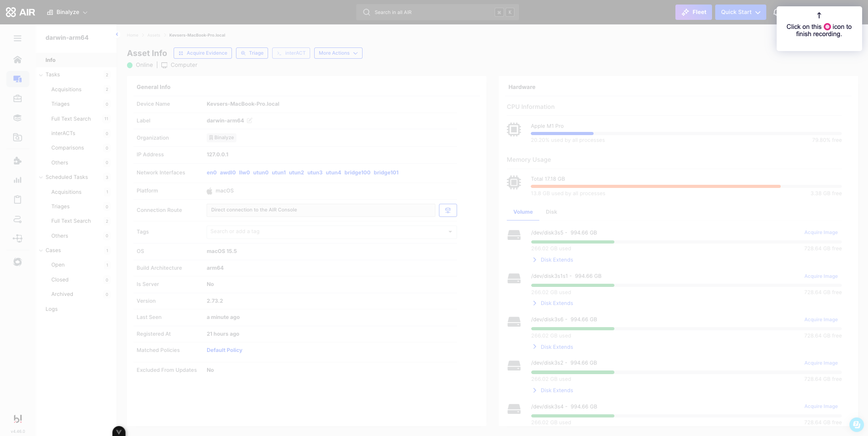Open the More Actions dropdown
The image size is (868, 436).
coord(338,53)
